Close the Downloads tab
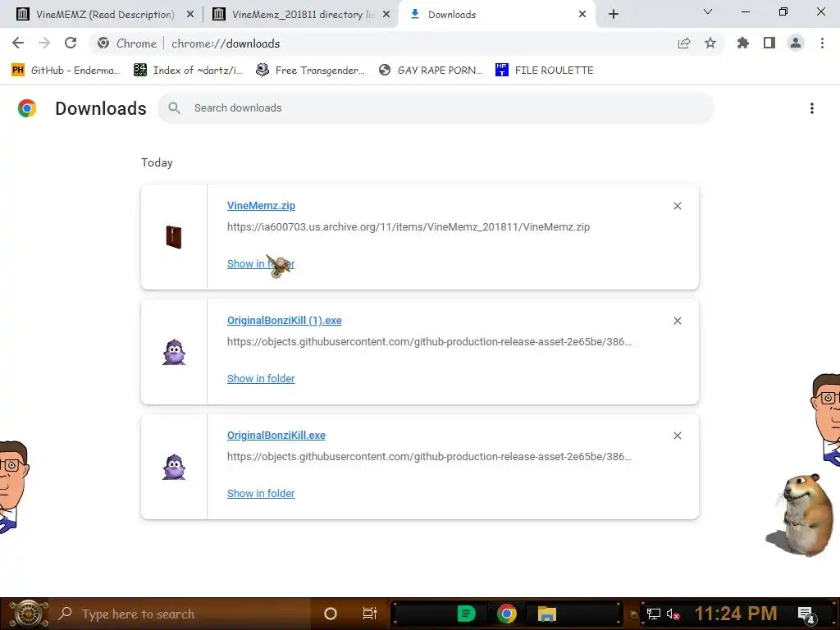The width and height of the screenshot is (840, 630). pyautogui.click(x=582, y=15)
